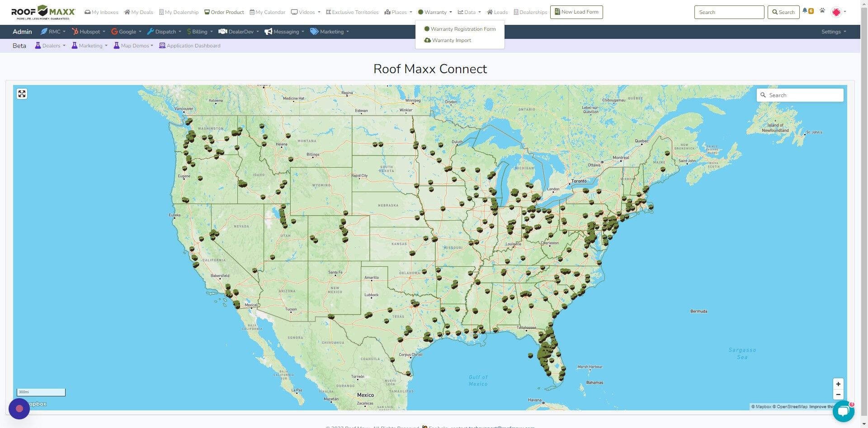
Task: Expand the Dispatch admin menu
Action: [164, 32]
